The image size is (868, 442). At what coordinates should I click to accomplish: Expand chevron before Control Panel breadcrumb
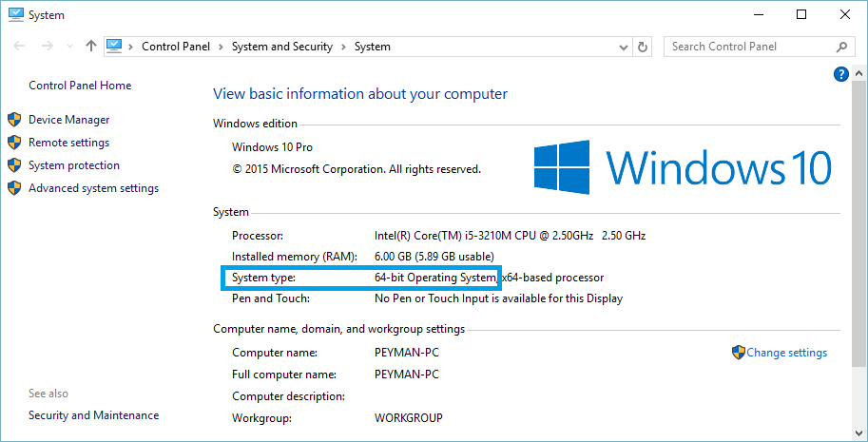pyautogui.click(x=131, y=47)
